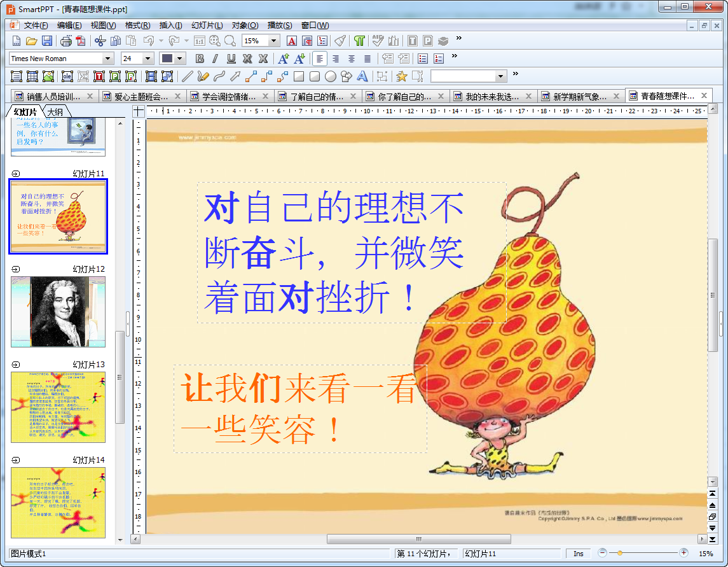
Task: Jump to the first slide button
Action: pos(712,494)
